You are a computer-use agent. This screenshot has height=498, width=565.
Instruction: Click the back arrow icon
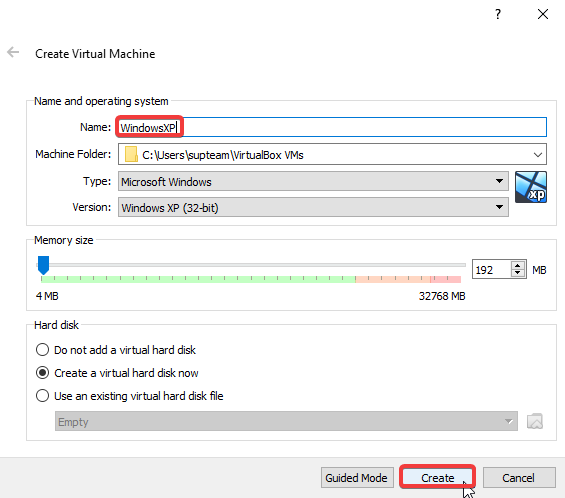[x=13, y=53]
